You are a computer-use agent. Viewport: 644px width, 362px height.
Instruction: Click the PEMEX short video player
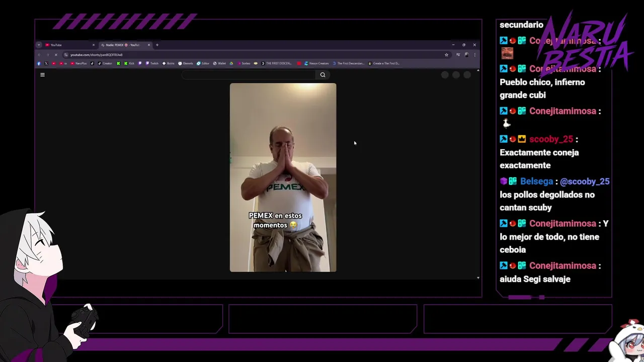coord(283,177)
